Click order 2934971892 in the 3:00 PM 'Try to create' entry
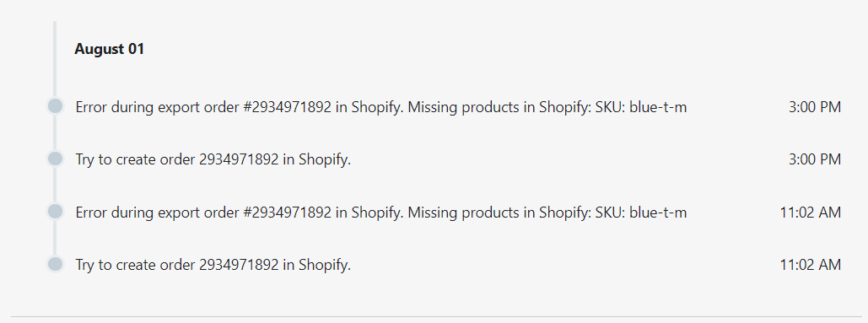 pos(239,159)
